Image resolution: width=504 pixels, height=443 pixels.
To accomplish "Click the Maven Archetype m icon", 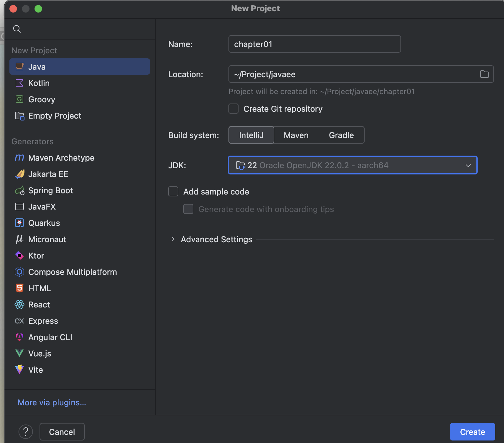I will [x=19, y=157].
